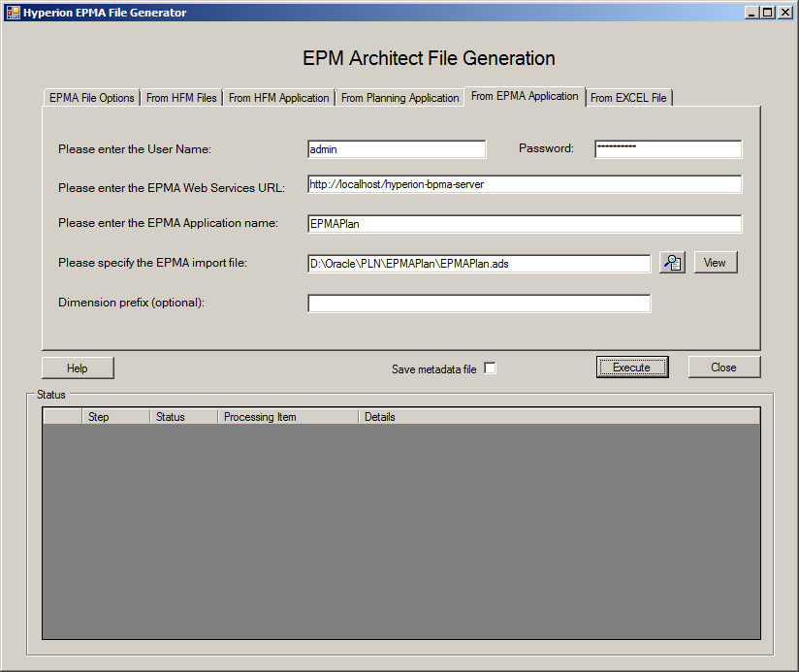The image size is (799, 672).
Task: Click the application icon in the title bar
Action: [13, 13]
